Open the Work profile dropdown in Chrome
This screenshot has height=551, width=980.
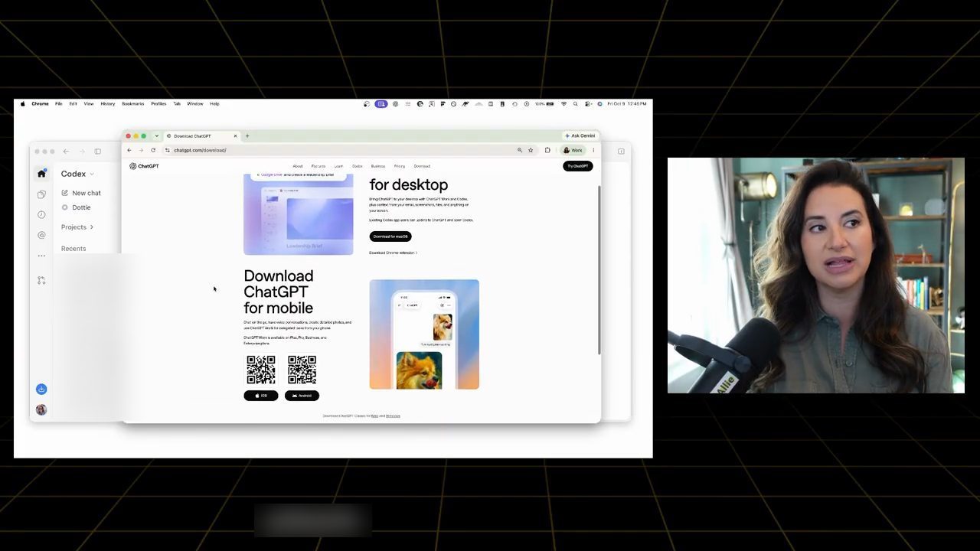[x=573, y=150]
